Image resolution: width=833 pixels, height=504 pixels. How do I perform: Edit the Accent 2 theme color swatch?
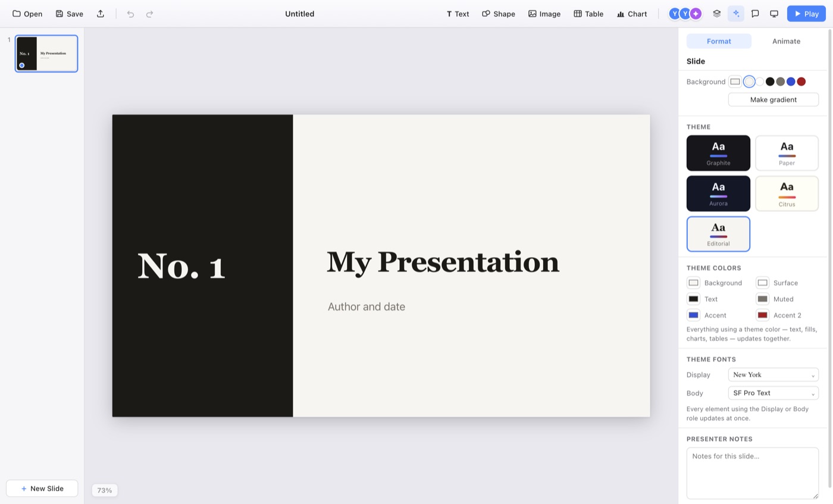[x=762, y=315]
